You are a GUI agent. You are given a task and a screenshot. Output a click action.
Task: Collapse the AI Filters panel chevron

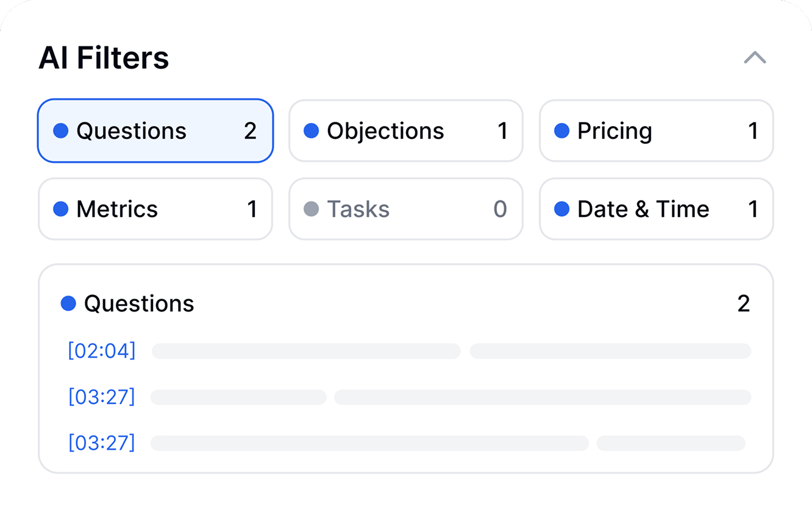click(x=755, y=58)
